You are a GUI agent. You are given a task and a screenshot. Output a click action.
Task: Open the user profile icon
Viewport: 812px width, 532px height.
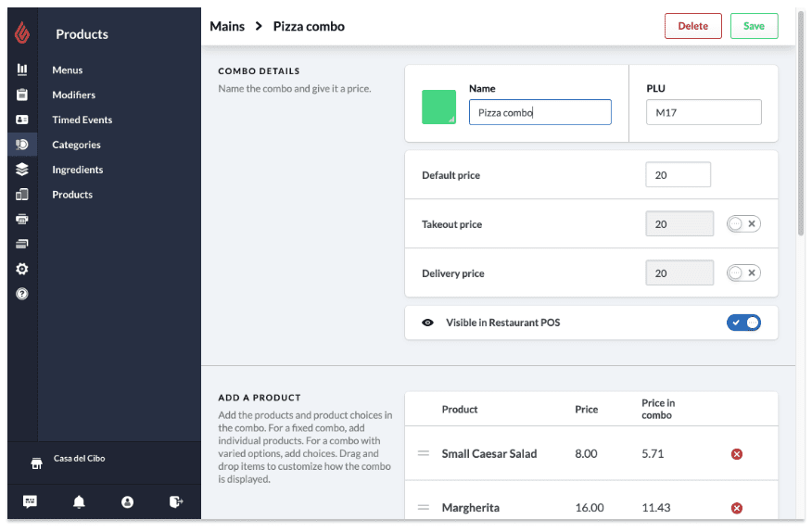128,501
